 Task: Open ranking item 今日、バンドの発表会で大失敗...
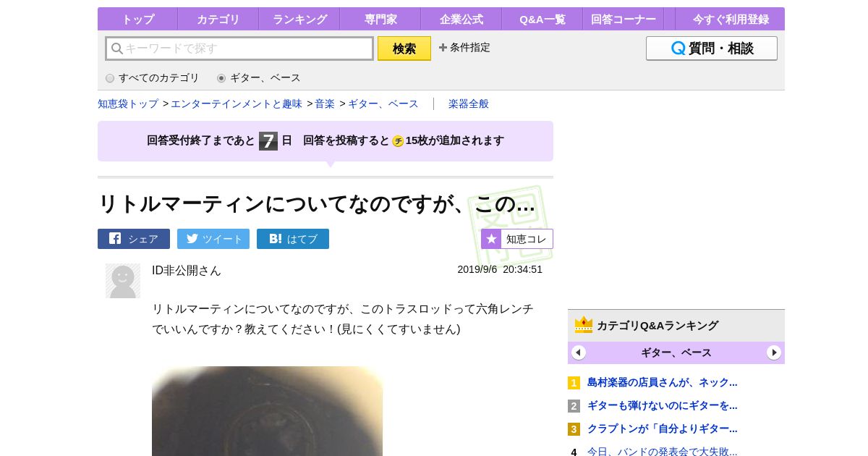[663, 452]
